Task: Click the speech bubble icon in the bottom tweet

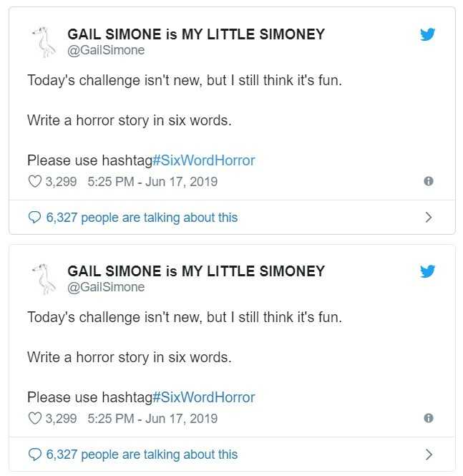Action: click(35, 455)
